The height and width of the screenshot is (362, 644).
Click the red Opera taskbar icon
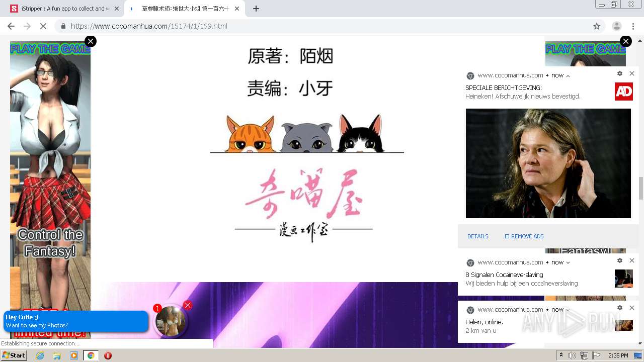(108, 355)
